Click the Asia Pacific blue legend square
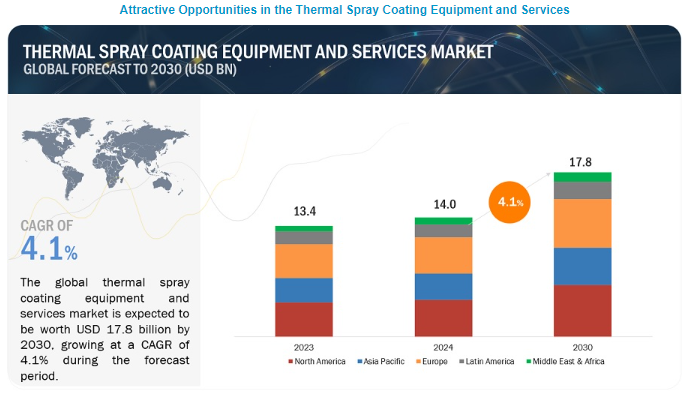The width and height of the screenshot is (686, 394). point(360,362)
